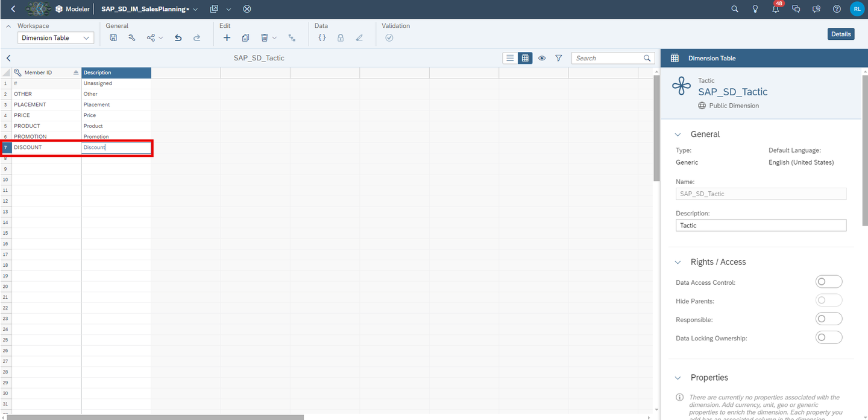868x420 pixels.
Task: Select the OTHER member ID cell
Action: coord(46,94)
